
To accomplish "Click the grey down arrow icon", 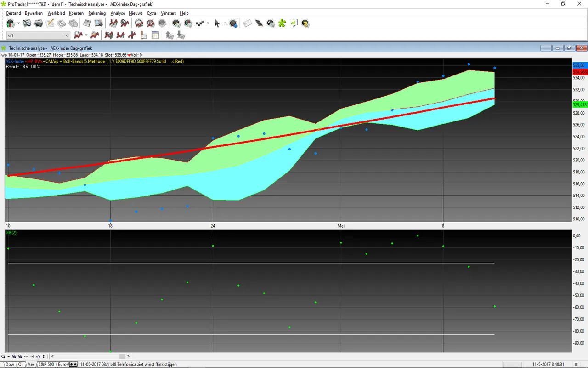I will (181, 35).
